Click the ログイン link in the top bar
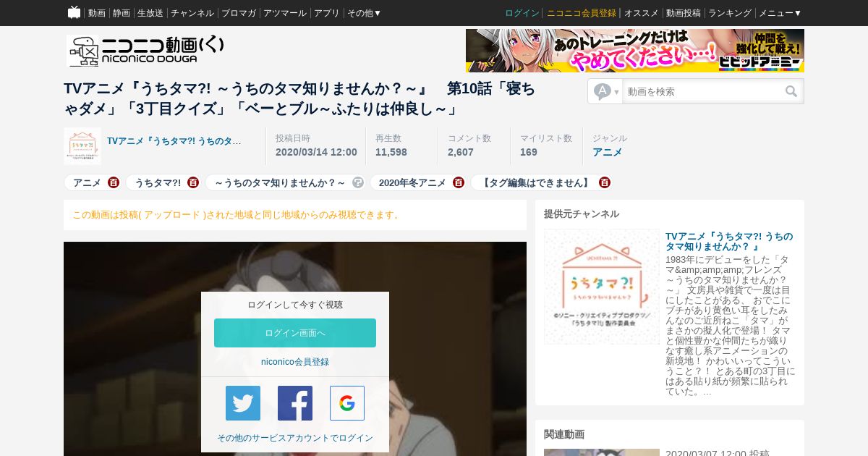The height and width of the screenshot is (456, 868). coord(522,13)
